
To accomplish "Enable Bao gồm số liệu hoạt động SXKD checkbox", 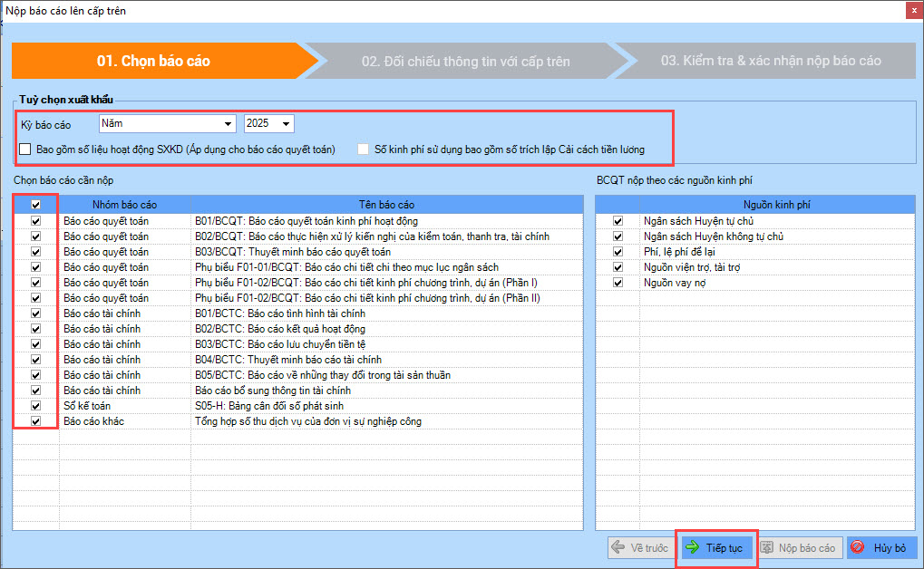I will tap(25, 149).
